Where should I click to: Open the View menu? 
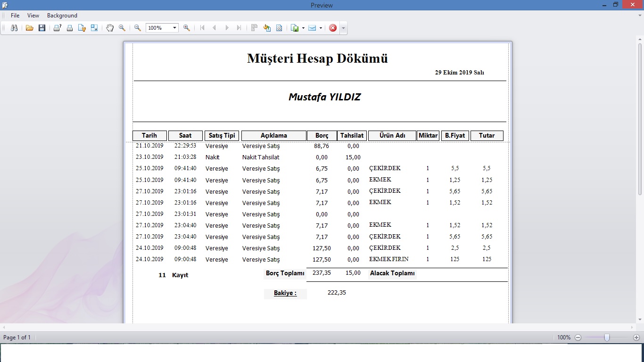[33, 16]
